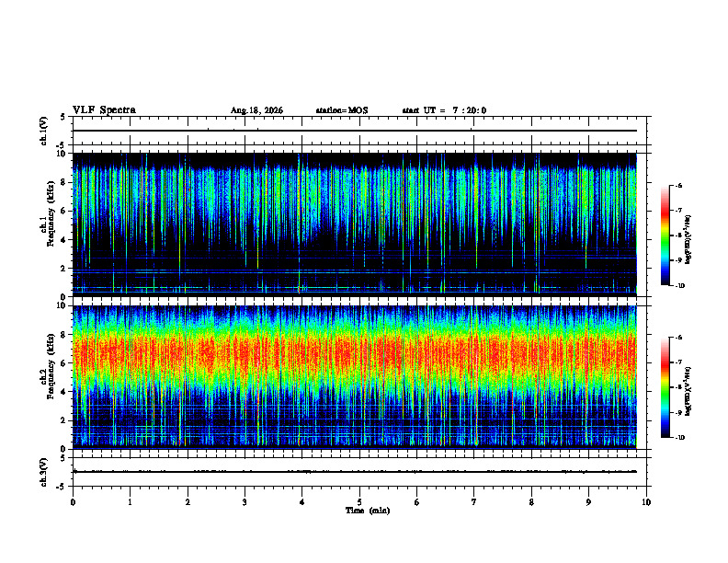The height and width of the screenshot is (563, 728).
Task: Click the ch.2 frequency tick label "8"
Action: [x=63, y=335]
